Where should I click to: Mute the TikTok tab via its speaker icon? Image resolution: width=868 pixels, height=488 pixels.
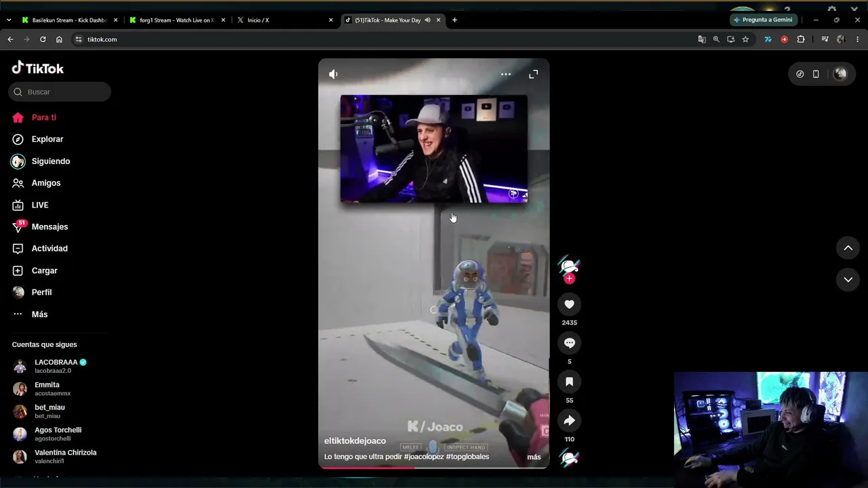tap(427, 20)
